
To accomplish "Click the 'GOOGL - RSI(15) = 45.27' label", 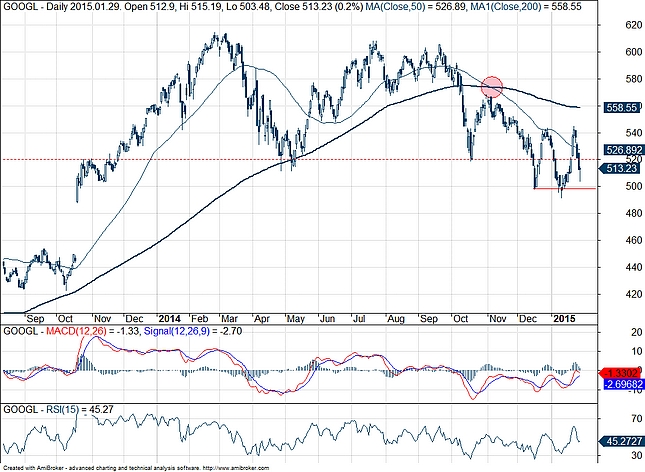I will click(58, 409).
